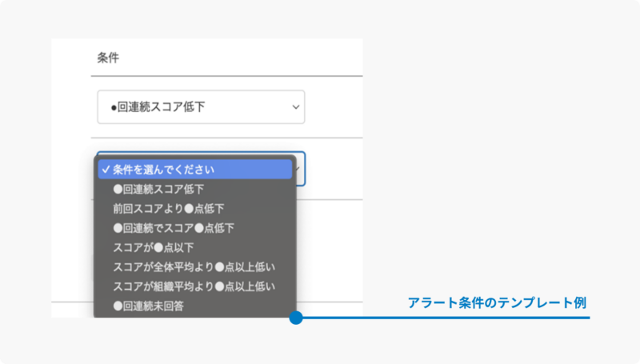Viewport: 640px width, 364px height.
Task: Click the partially hidden chevron of second select
Action: (x=298, y=169)
